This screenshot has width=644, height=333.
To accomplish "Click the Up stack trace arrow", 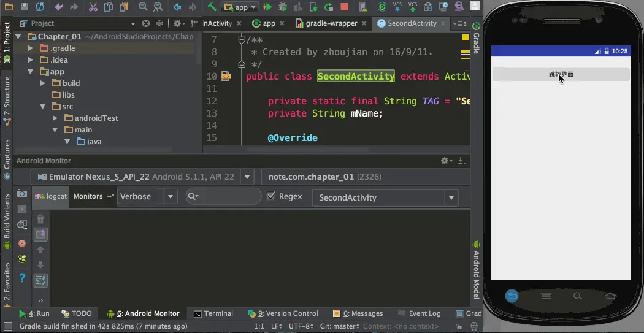I will pyautogui.click(x=40, y=250).
